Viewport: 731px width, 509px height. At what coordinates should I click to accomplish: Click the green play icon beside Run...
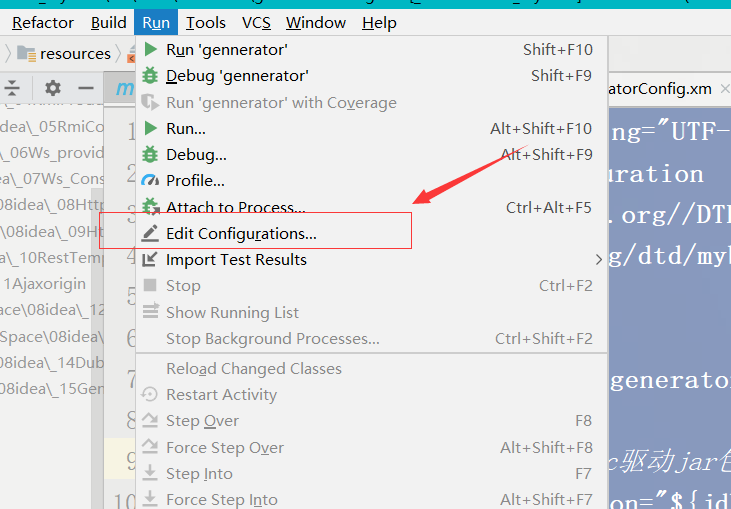point(150,128)
